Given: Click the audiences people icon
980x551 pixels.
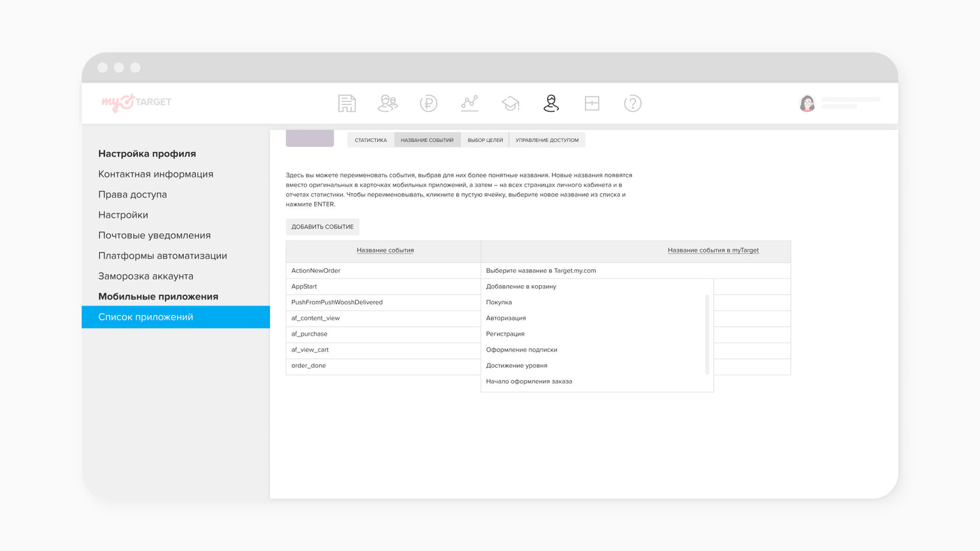Looking at the screenshot, I should point(388,103).
